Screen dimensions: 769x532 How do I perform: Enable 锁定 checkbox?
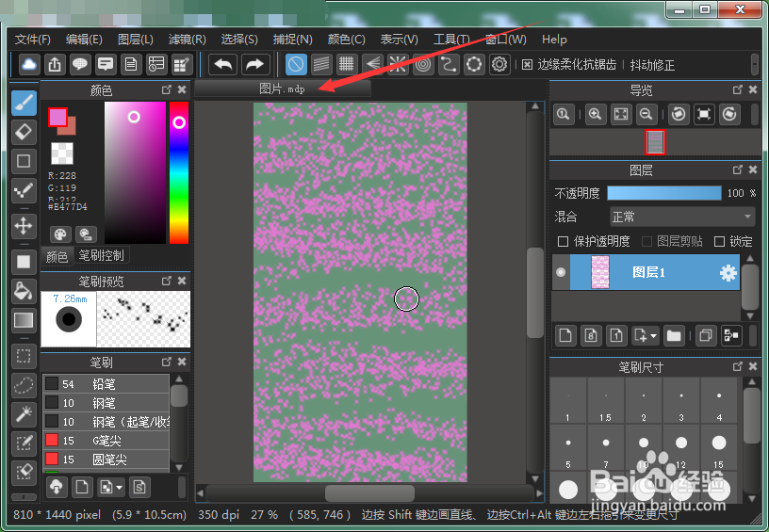point(719,241)
